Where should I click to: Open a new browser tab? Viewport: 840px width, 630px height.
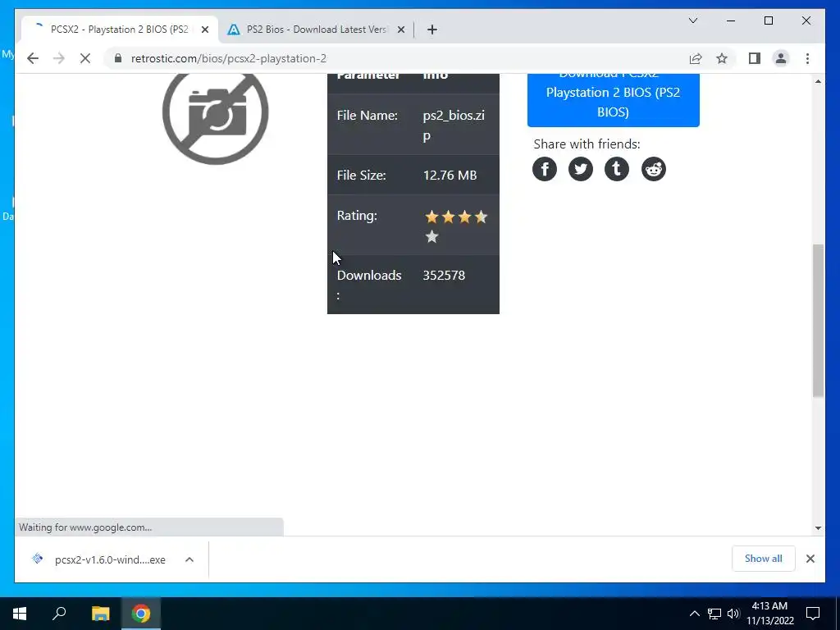[x=432, y=30]
